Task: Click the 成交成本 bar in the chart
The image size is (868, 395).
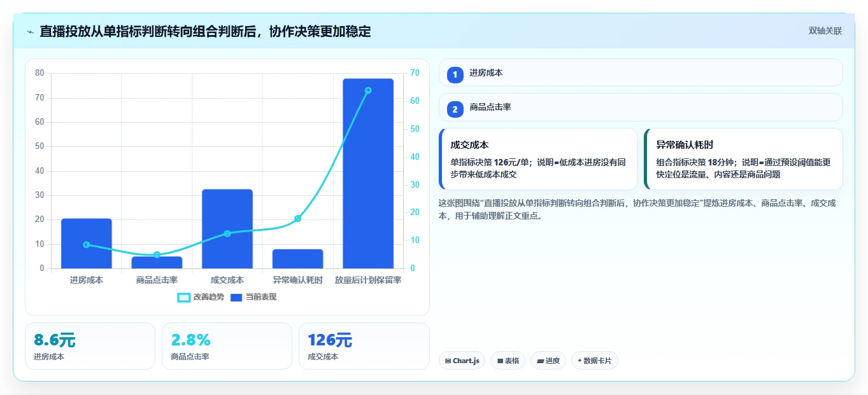Action: (x=227, y=229)
